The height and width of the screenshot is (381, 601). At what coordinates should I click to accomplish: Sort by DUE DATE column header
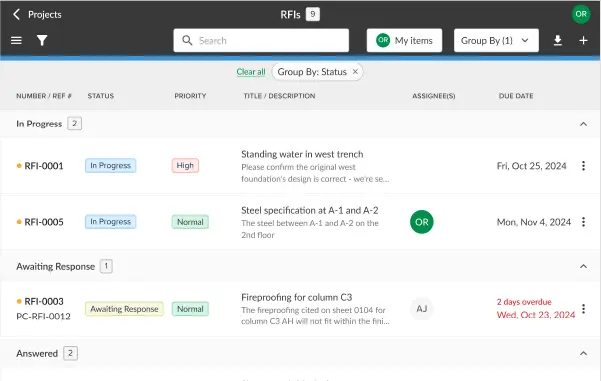click(x=516, y=96)
